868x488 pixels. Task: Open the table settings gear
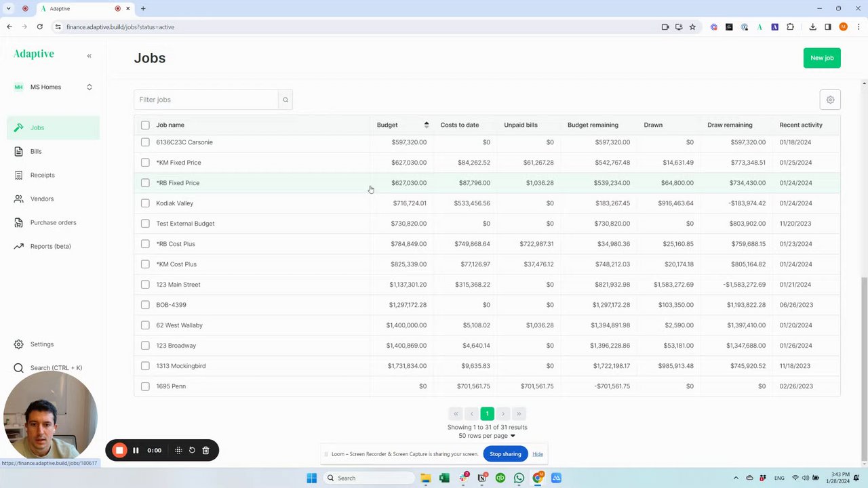[x=830, y=100]
